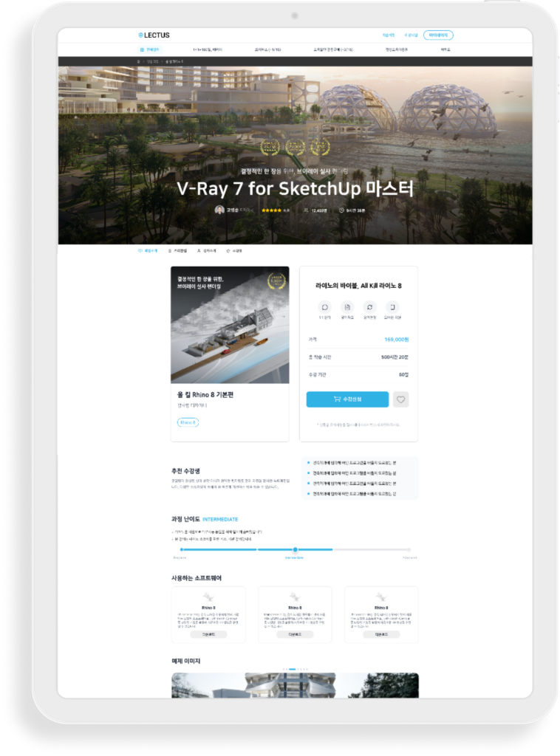
Task: Click the LECTUS logo in the header
Action: click(154, 35)
